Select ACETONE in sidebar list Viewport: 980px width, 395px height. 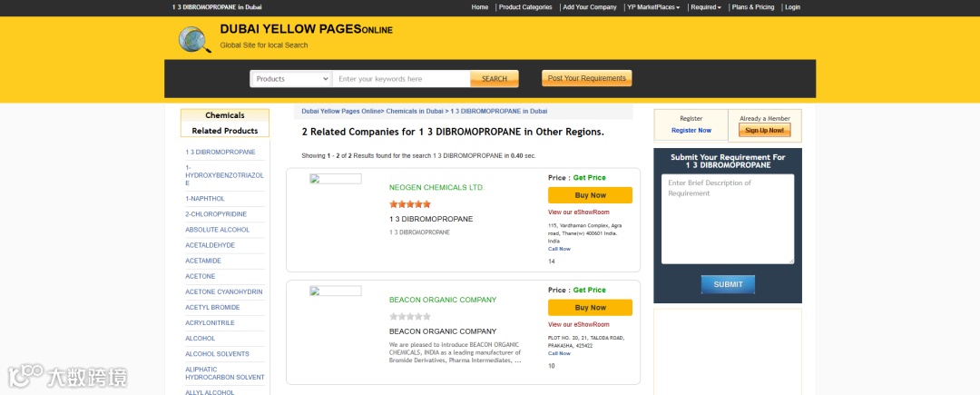(200, 276)
